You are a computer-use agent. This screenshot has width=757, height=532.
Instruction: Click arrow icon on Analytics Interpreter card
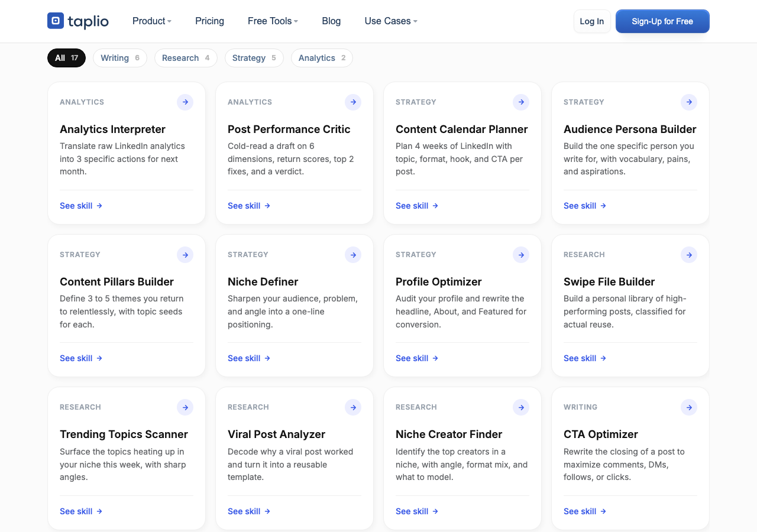point(185,102)
